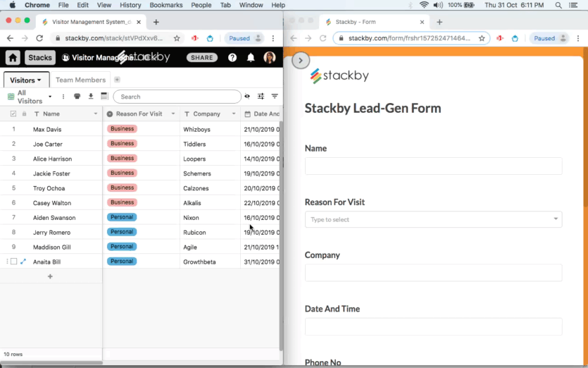Screen dimensions: 588x368
Task: Open Chrome menu in right form window
Action: coord(578,38)
